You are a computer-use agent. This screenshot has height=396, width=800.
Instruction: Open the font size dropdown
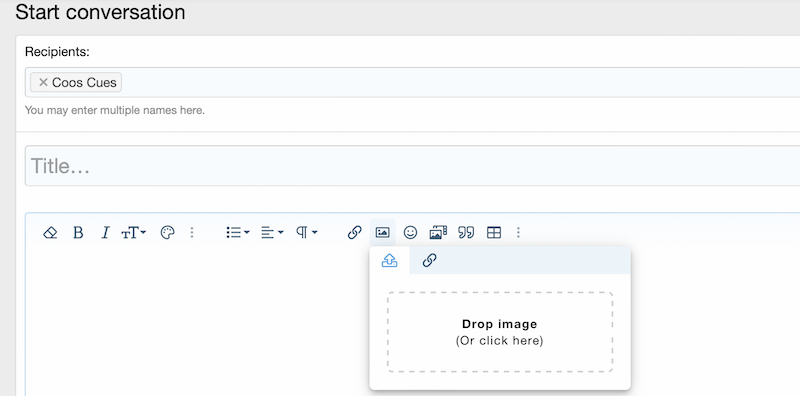pos(134,233)
